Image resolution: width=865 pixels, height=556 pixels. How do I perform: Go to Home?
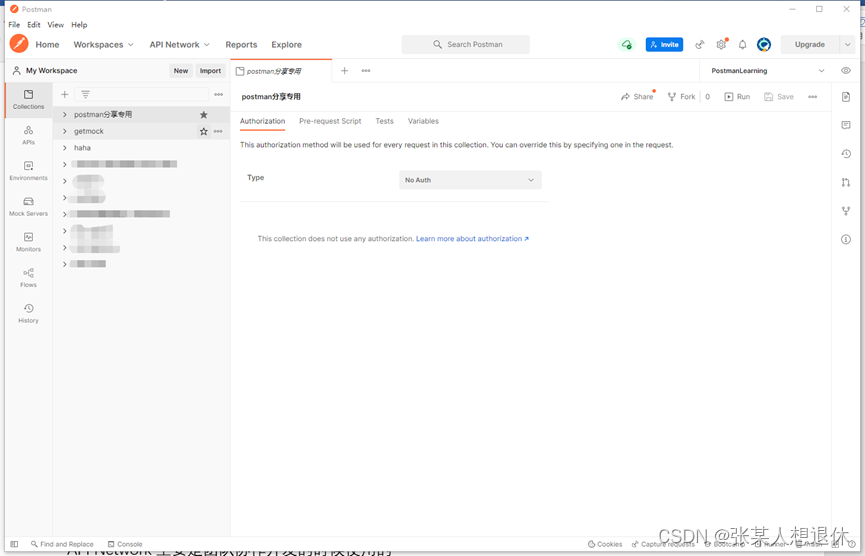[47, 45]
